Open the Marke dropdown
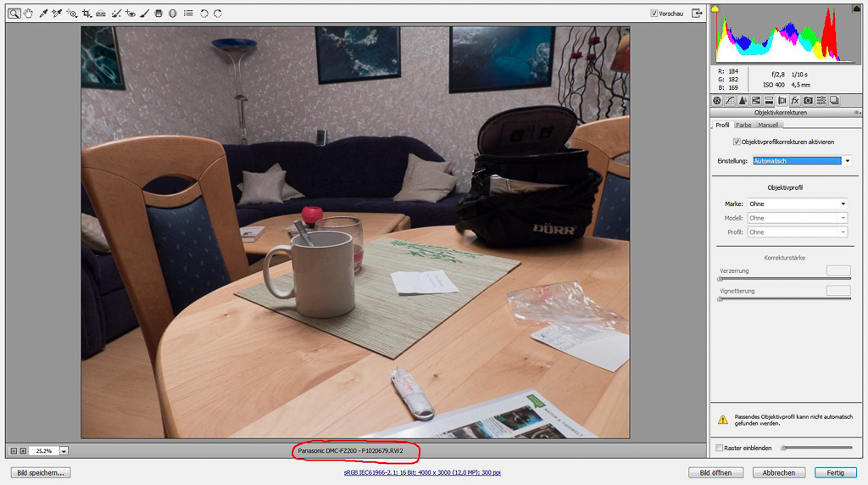This screenshot has width=868, height=485. pyautogui.click(x=797, y=203)
